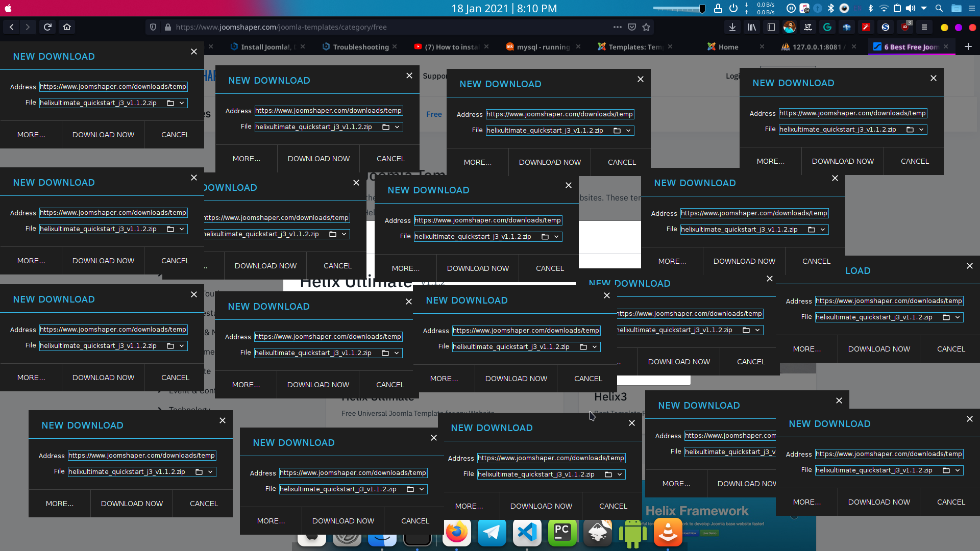Toggle the bookmark star in the address bar
Image resolution: width=980 pixels, height=551 pixels.
click(647, 27)
